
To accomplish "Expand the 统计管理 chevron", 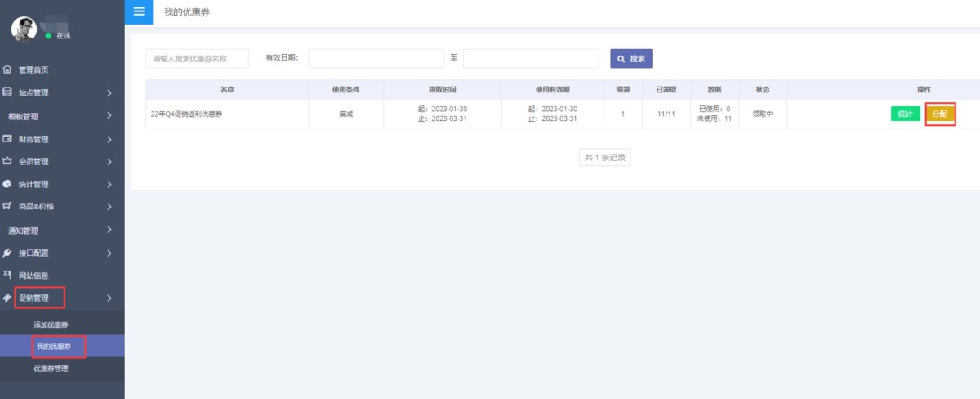I will [x=109, y=184].
